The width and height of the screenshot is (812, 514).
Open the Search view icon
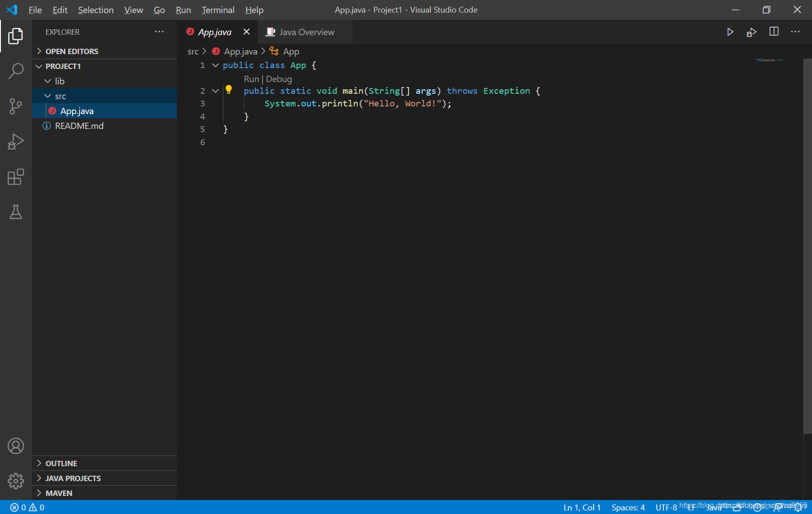pyautogui.click(x=16, y=71)
